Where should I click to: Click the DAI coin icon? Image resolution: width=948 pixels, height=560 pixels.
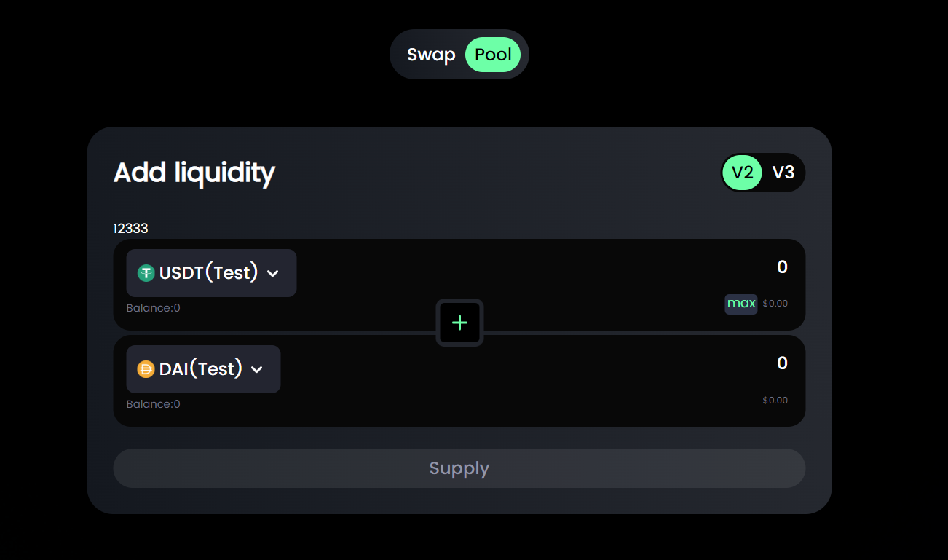(146, 369)
